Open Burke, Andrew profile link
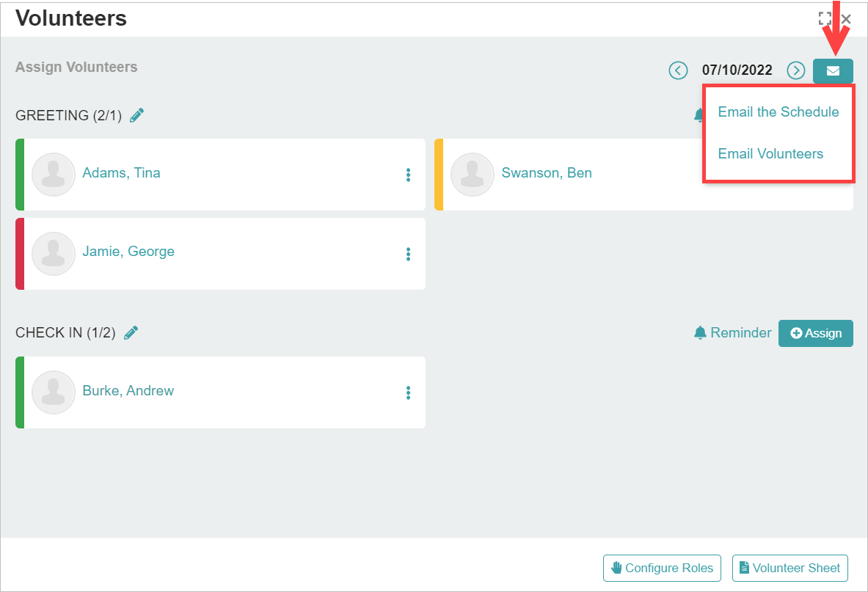This screenshot has height=592, width=868. pyautogui.click(x=128, y=390)
